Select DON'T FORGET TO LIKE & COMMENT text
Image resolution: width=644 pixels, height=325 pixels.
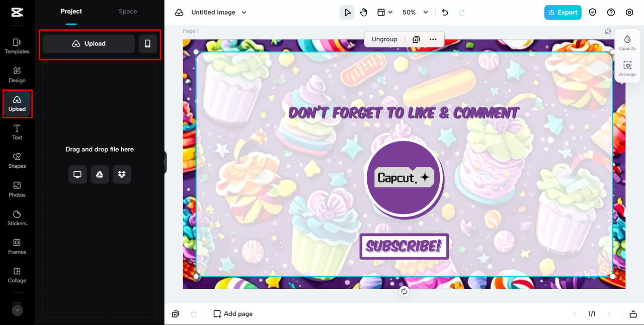point(404,113)
